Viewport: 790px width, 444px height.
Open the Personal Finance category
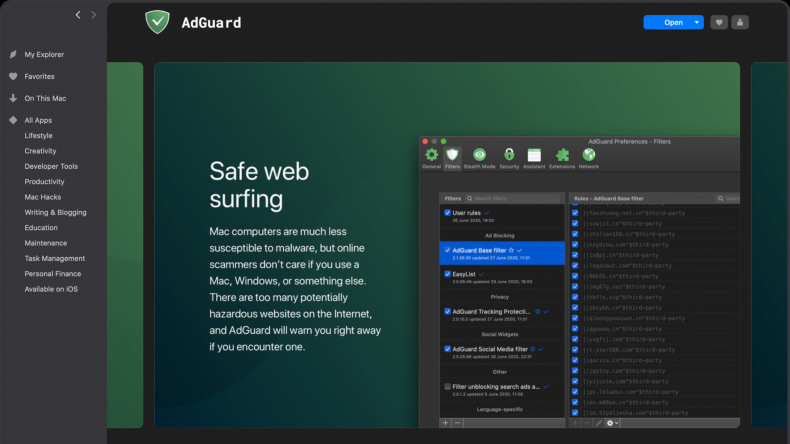pos(52,274)
